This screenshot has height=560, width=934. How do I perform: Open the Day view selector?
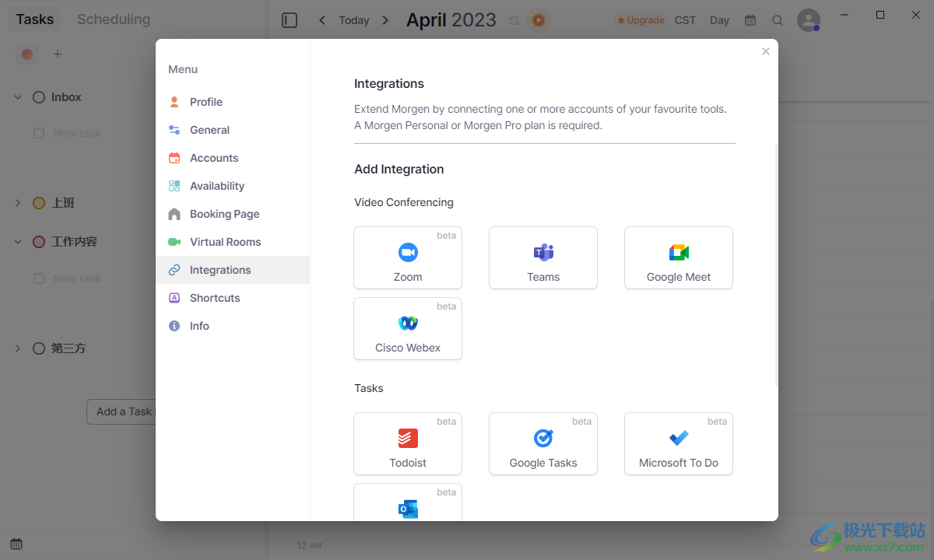click(x=719, y=20)
